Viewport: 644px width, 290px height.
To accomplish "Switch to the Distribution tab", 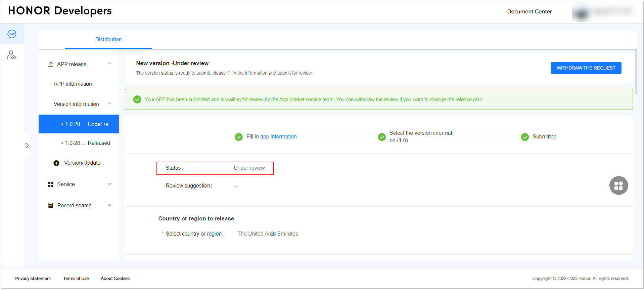I will (108, 40).
